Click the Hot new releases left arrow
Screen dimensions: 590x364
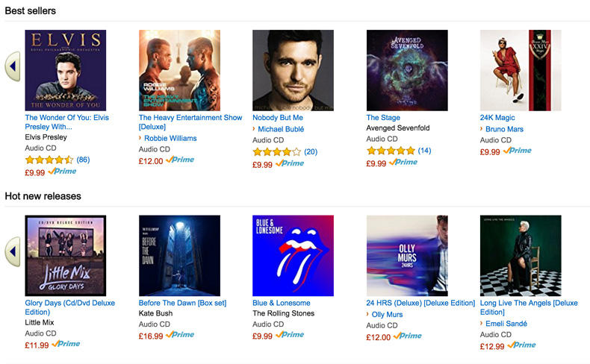coord(12,251)
